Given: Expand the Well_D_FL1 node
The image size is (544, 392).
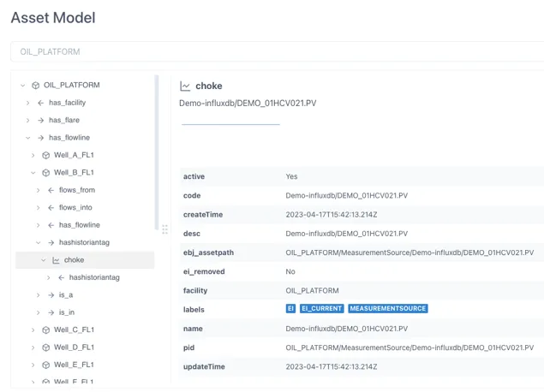Looking at the screenshot, I should click(33, 347).
